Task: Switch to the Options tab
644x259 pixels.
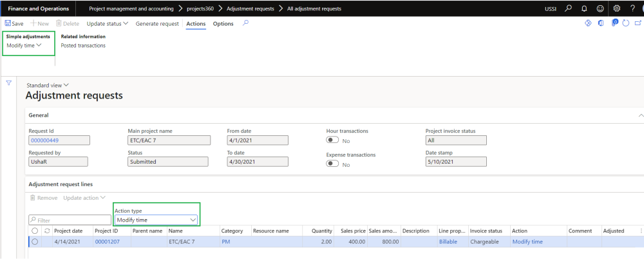Action: coord(223,24)
